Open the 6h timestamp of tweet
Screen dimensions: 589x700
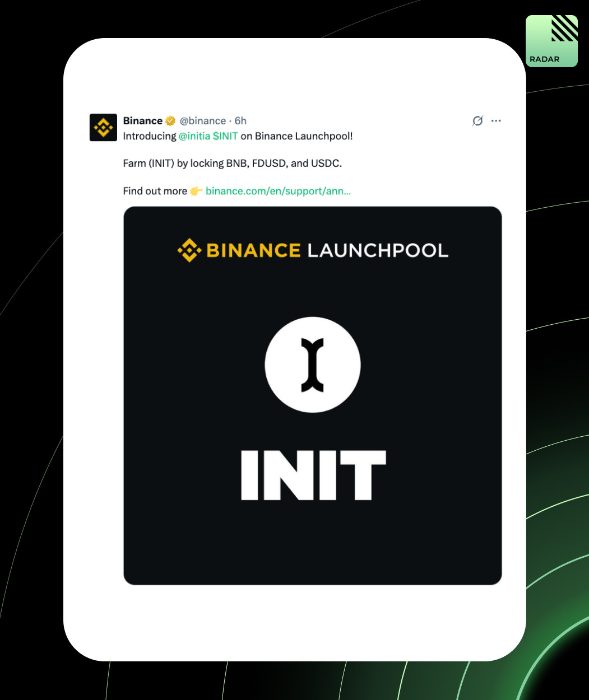[240, 121]
